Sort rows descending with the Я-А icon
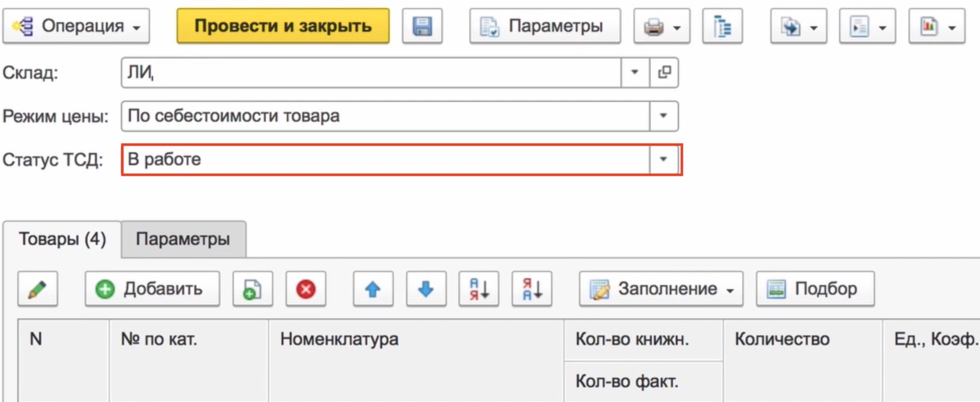Viewport: 980px width, 402px height. (x=532, y=289)
